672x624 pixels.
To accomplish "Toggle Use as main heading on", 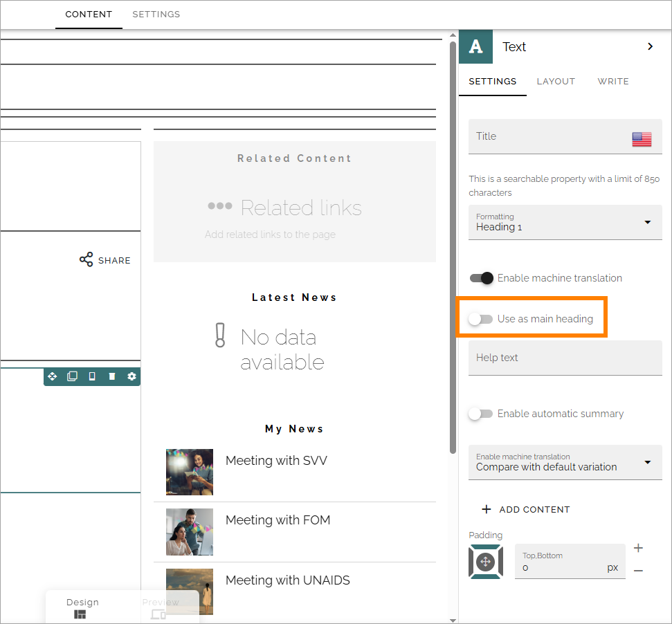I will point(480,319).
